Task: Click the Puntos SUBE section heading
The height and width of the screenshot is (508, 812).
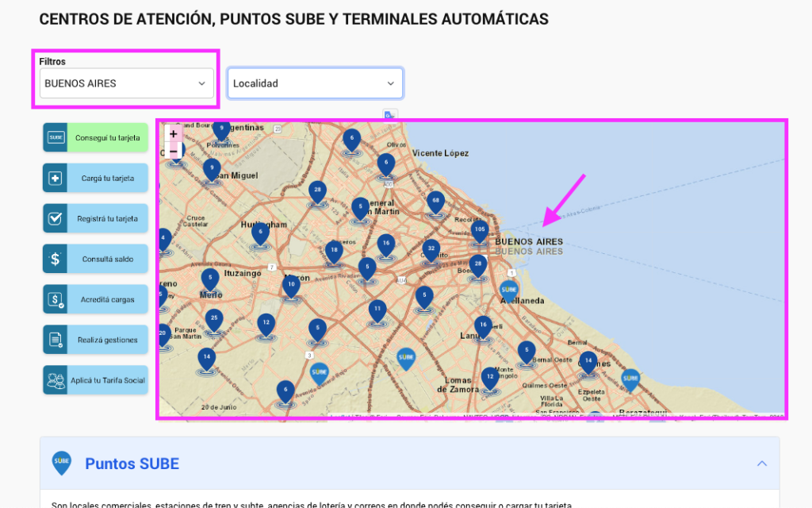Action: tap(132, 464)
